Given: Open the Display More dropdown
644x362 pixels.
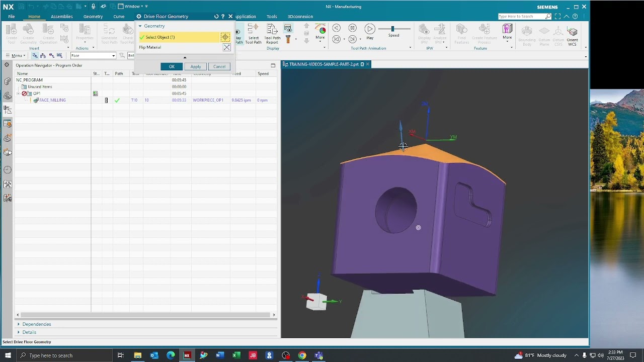Looking at the screenshot, I should tap(320, 33).
